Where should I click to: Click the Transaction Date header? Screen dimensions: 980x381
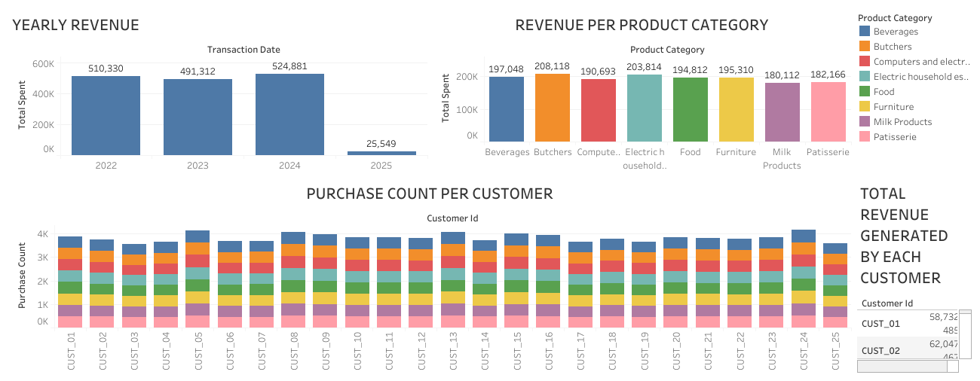pos(243,50)
